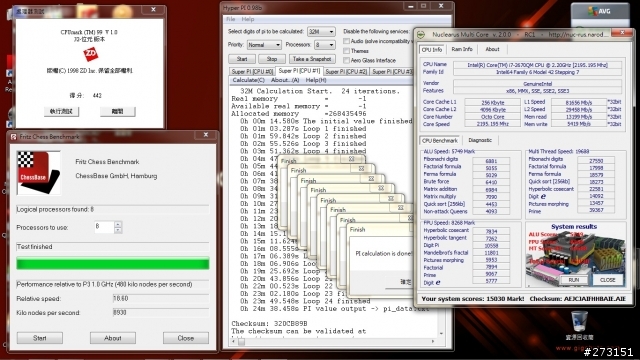This screenshot has height=360, width=640.
Task: Click the Core Cache L1 value
Action: [x=492, y=102]
